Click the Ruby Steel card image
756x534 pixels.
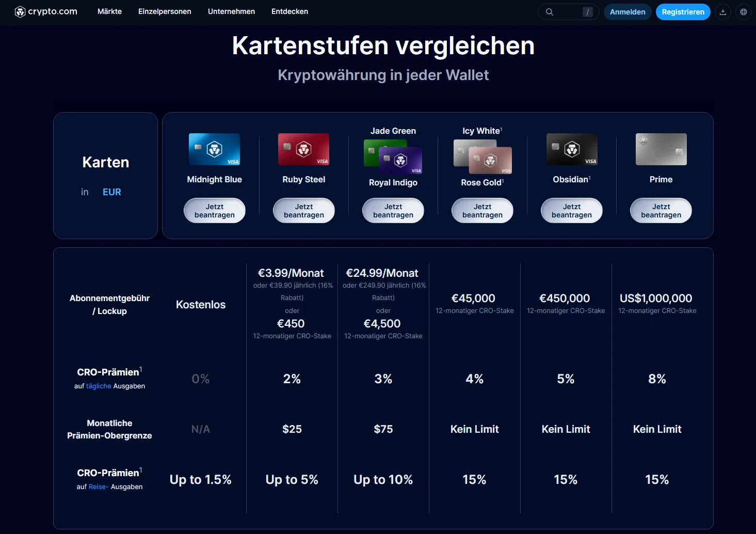coord(303,149)
